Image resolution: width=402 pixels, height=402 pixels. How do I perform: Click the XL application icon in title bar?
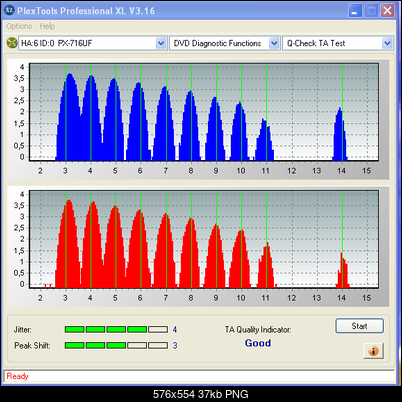tap(9, 10)
